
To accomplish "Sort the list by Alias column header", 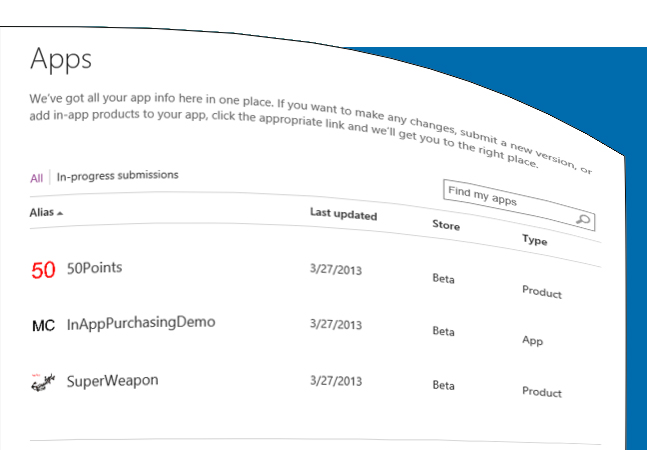I will coord(41,212).
